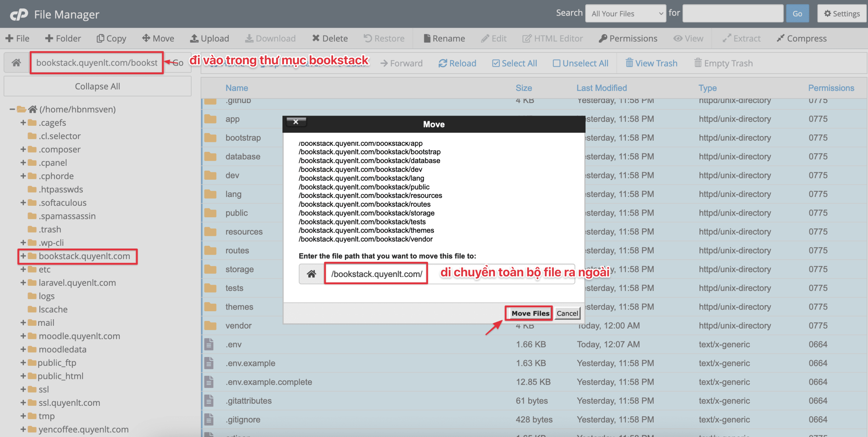This screenshot has width=868, height=437.
Task: Select the .htpasswds folder in the tree
Action: point(61,189)
